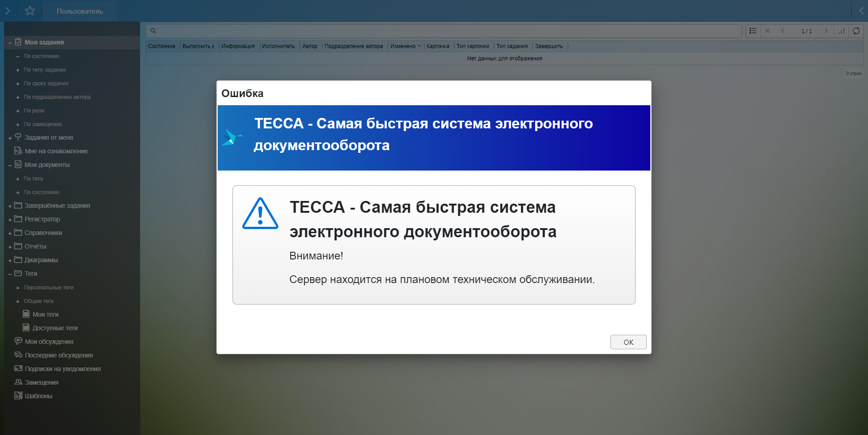This screenshot has height=435, width=868.
Task: Collapse the Мои документы node
Action: [x=10, y=165]
